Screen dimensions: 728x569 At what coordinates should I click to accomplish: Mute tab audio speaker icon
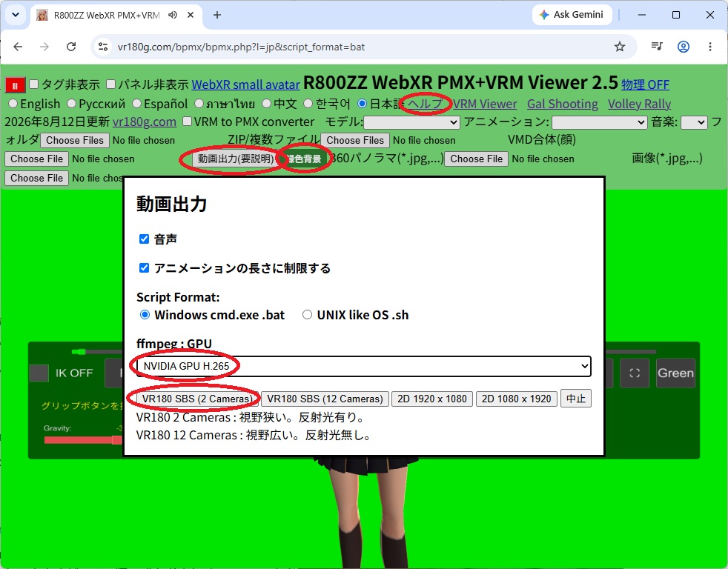pos(173,15)
